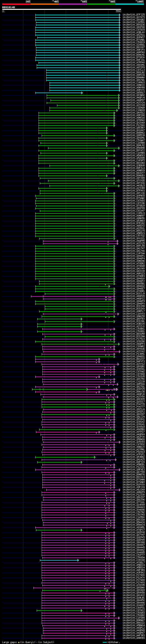Click the cyan alignment bar for UniRef100_C0HI68
The height and width of the screenshot is (644, 146).
(59, 560)
